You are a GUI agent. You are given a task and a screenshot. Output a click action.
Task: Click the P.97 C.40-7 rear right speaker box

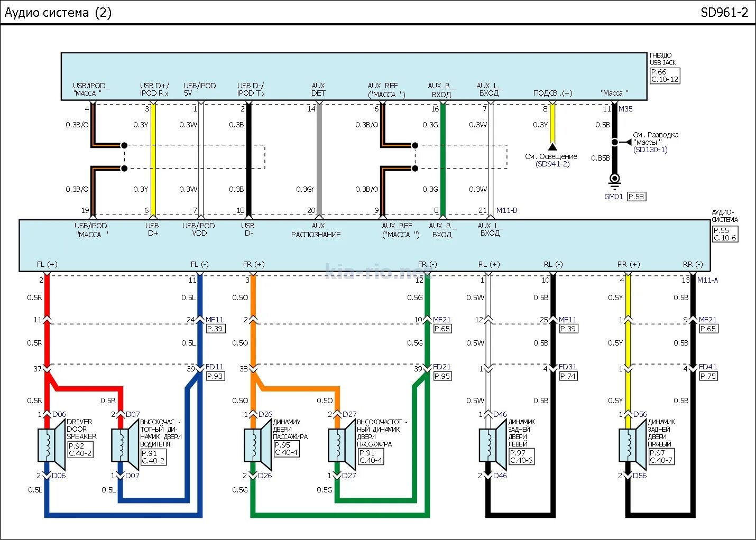pos(661,457)
